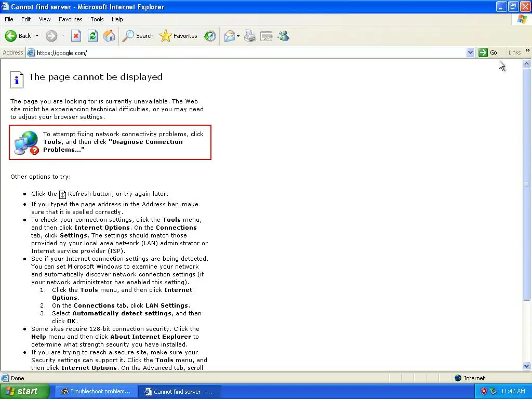532x399 pixels.
Task: Expand the Mail dropdown arrow
Action: 238,36
